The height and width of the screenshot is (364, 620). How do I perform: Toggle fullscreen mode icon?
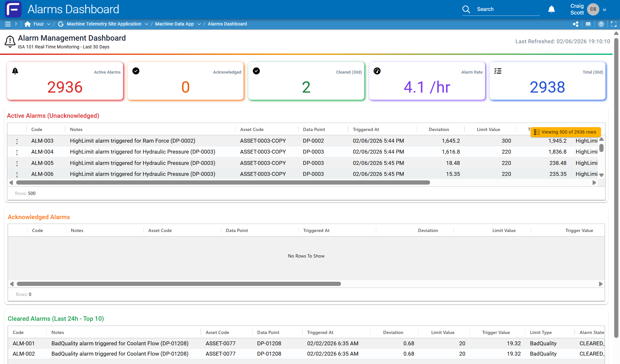click(x=614, y=24)
